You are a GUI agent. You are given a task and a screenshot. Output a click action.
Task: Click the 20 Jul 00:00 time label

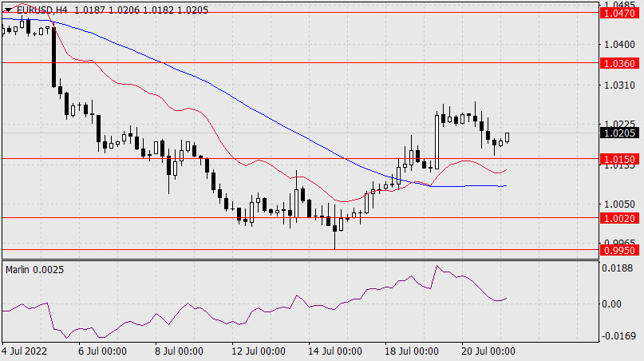click(488, 351)
